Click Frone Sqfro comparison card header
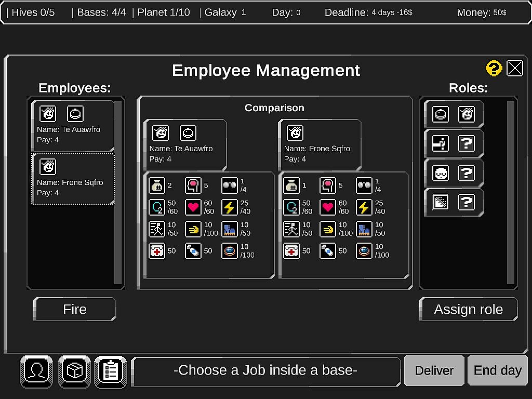Image resolution: width=532 pixels, height=399 pixels. [320, 145]
